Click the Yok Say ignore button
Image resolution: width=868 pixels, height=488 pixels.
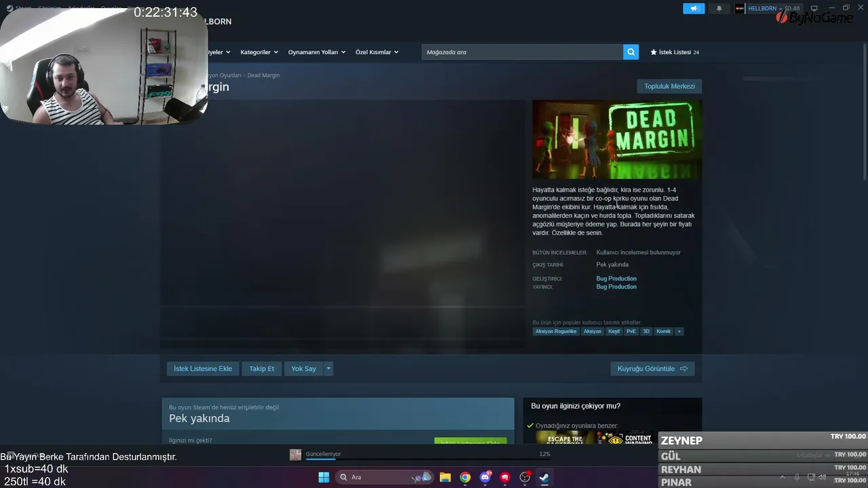pos(304,369)
